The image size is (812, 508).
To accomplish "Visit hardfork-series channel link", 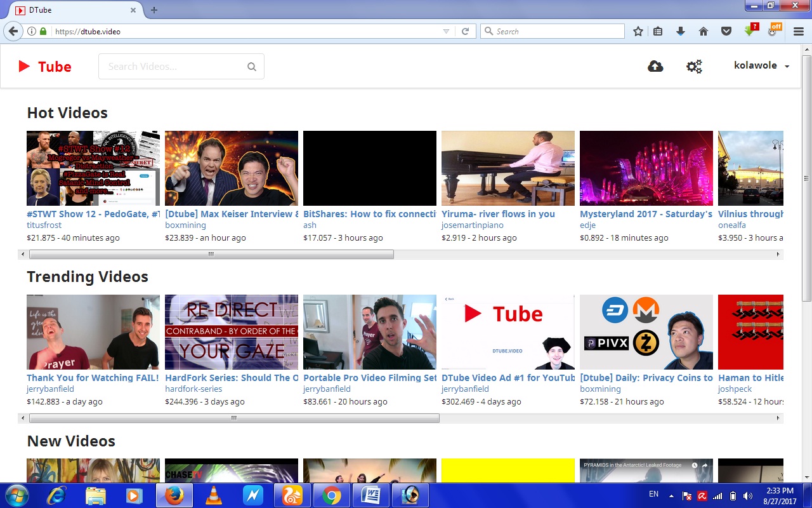I will pyautogui.click(x=193, y=389).
